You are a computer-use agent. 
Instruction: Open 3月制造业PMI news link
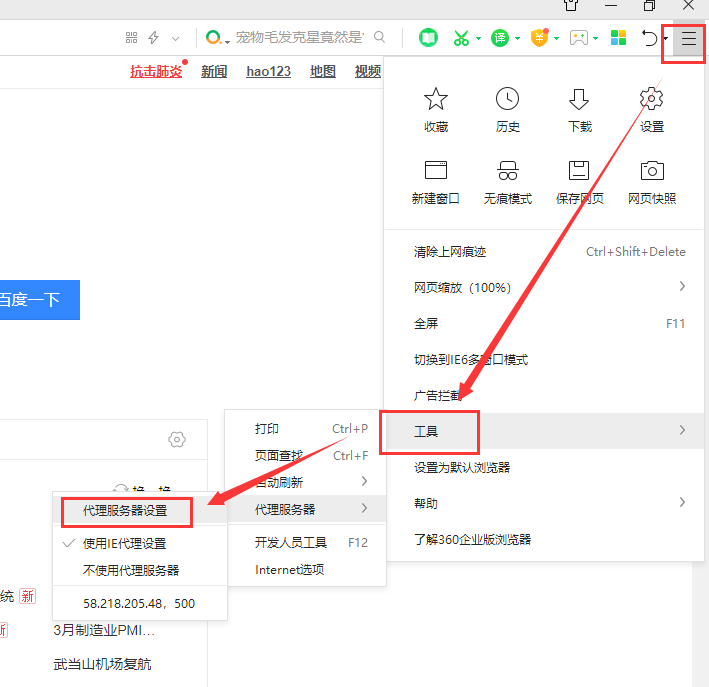(104, 630)
